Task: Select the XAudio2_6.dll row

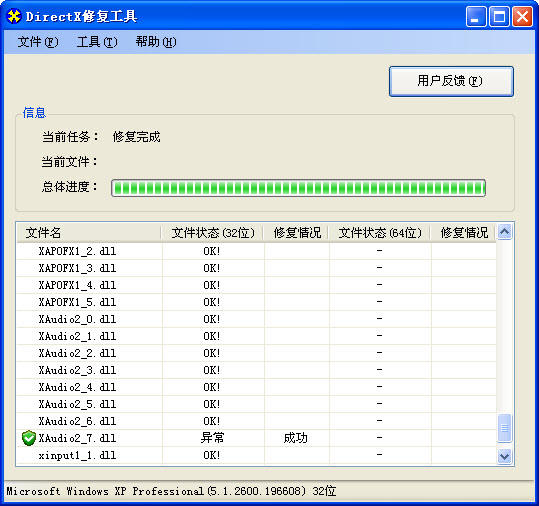Action: point(256,421)
